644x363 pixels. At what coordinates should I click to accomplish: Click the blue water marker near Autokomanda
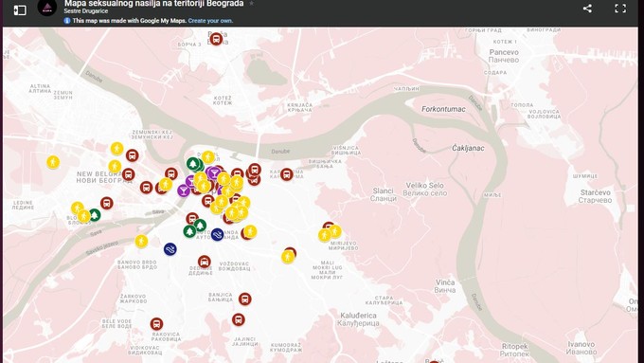coord(217,235)
